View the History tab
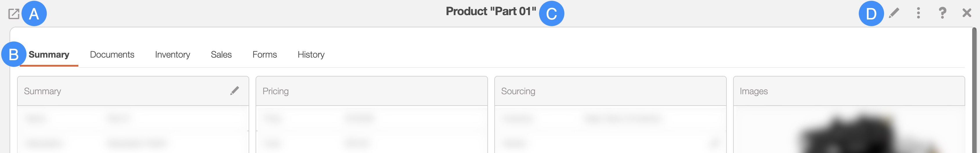 click(x=311, y=55)
